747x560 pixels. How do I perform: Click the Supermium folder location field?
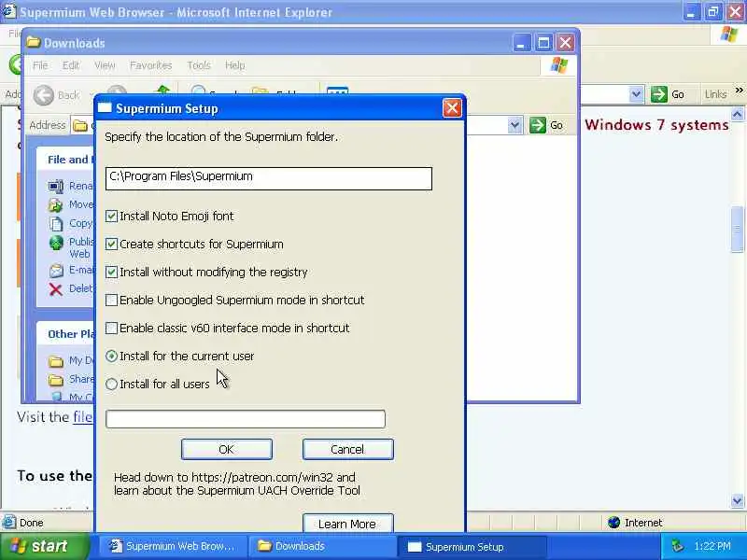click(x=269, y=178)
